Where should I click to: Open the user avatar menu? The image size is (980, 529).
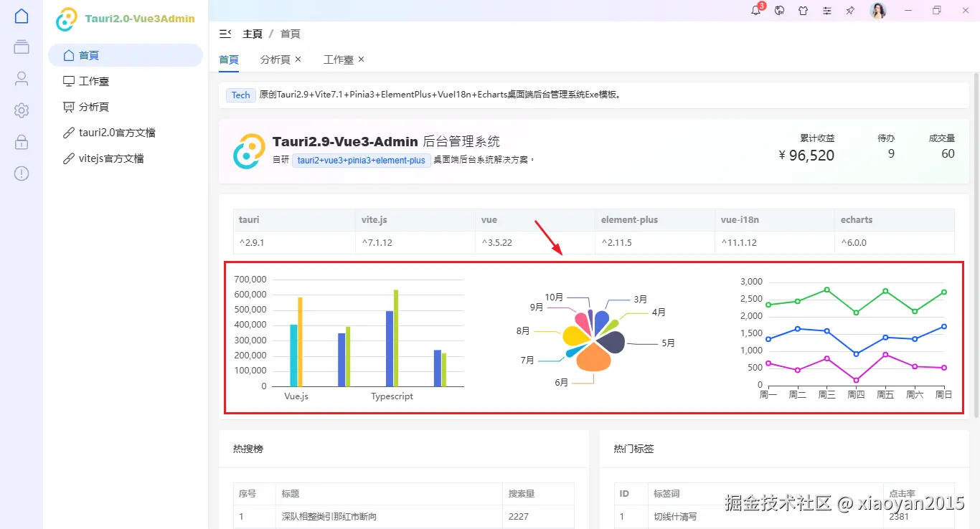coord(878,11)
